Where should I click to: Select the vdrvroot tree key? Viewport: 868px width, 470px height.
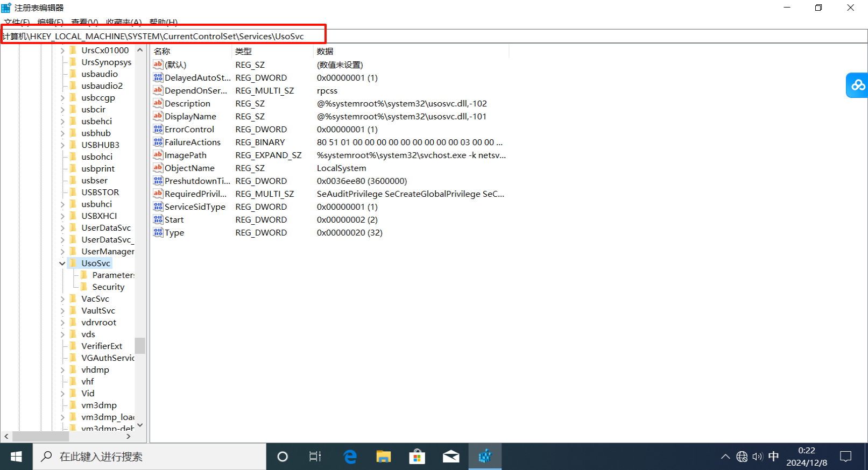coord(98,322)
